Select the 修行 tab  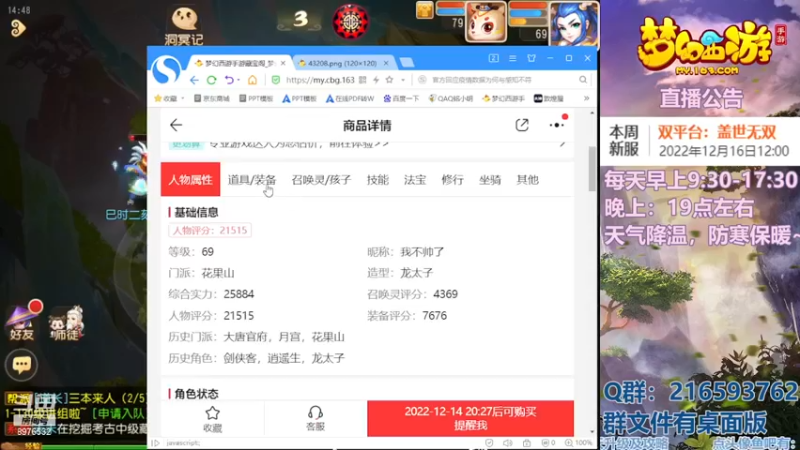[x=453, y=180]
